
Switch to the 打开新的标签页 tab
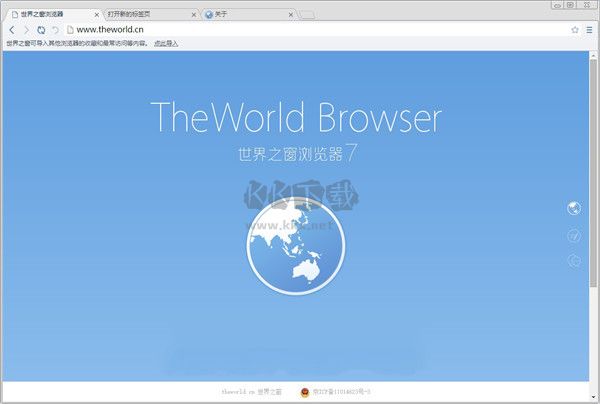151,15
